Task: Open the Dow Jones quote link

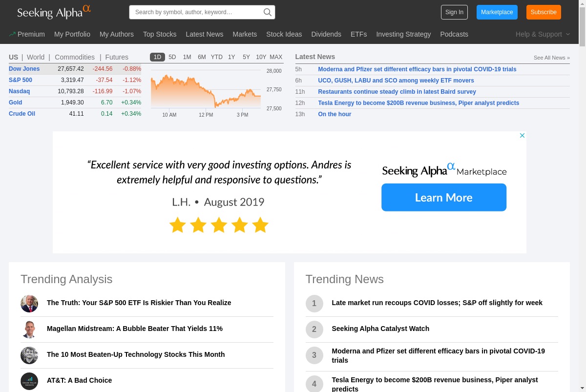Action: pyautogui.click(x=24, y=69)
